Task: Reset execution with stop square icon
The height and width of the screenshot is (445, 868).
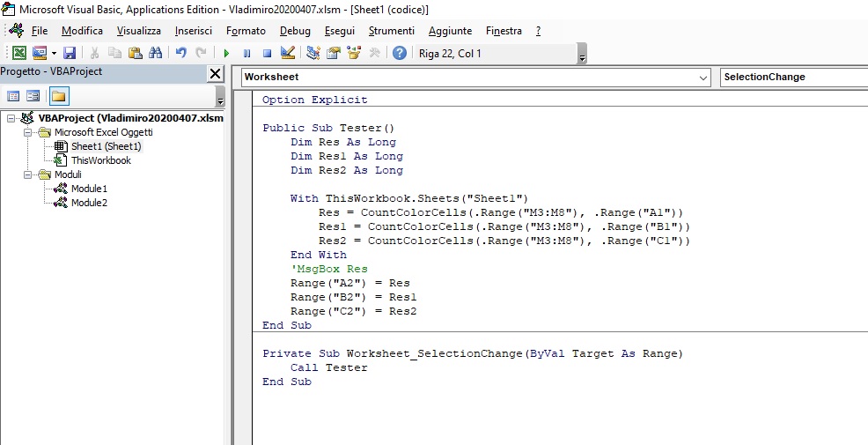Action: [267, 53]
